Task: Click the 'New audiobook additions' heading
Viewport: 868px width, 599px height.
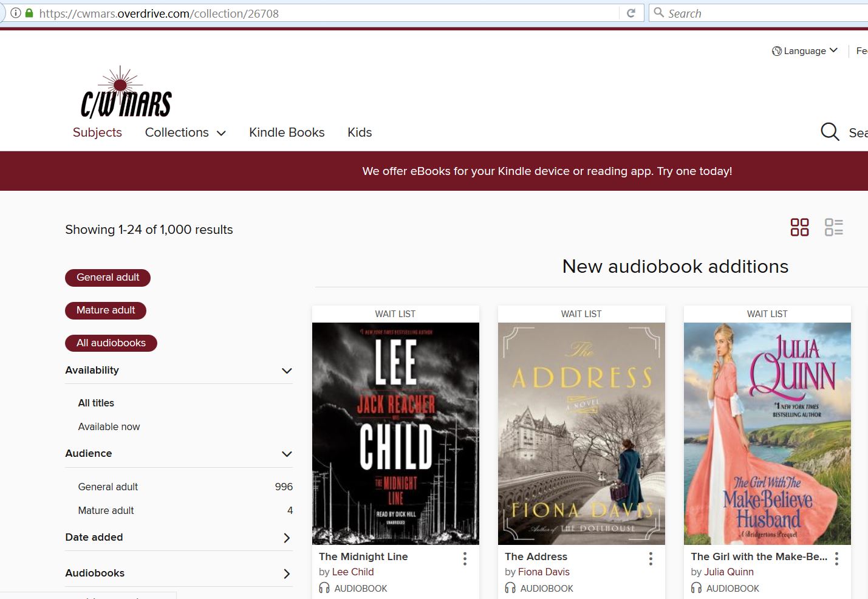Action: pos(675,266)
